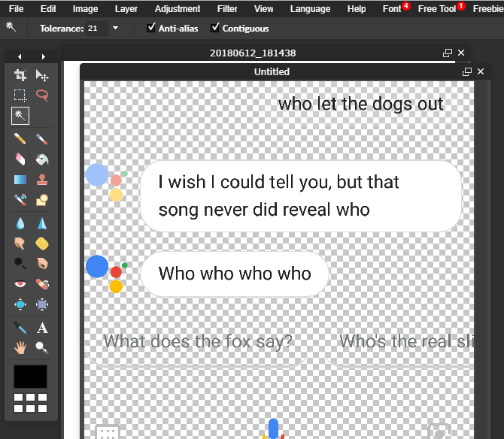Click the Untitled window title bar
Image resolution: width=504 pixels, height=439 pixels.
(x=272, y=71)
